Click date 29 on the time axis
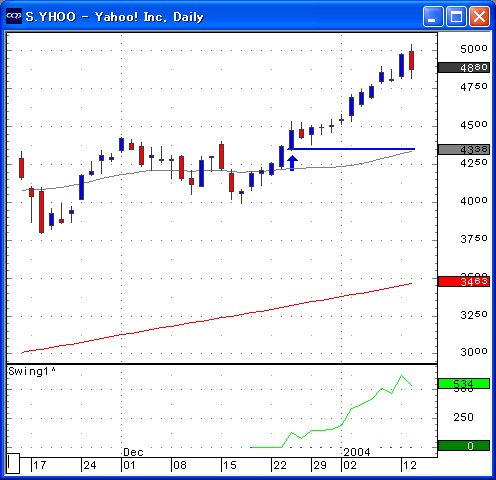This screenshot has width=496, height=480. (x=320, y=465)
